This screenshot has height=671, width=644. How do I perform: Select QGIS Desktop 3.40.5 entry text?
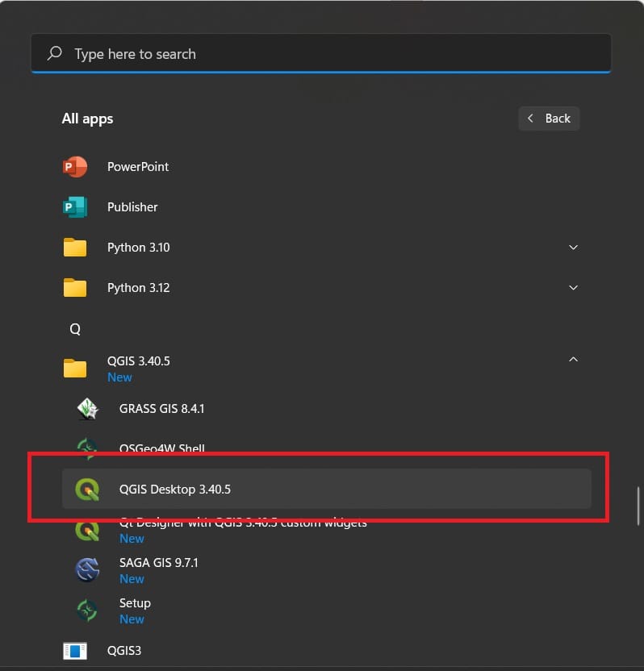[x=174, y=489]
